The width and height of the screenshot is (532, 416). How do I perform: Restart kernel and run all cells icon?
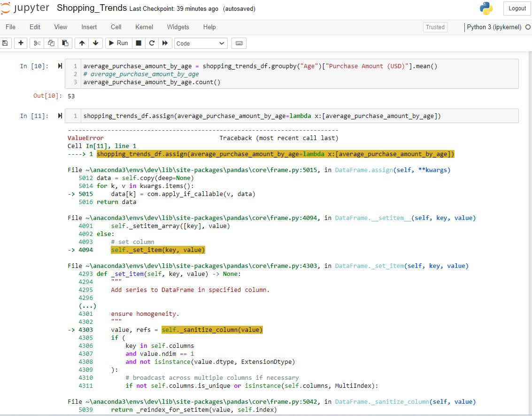pyautogui.click(x=165, y=43)
